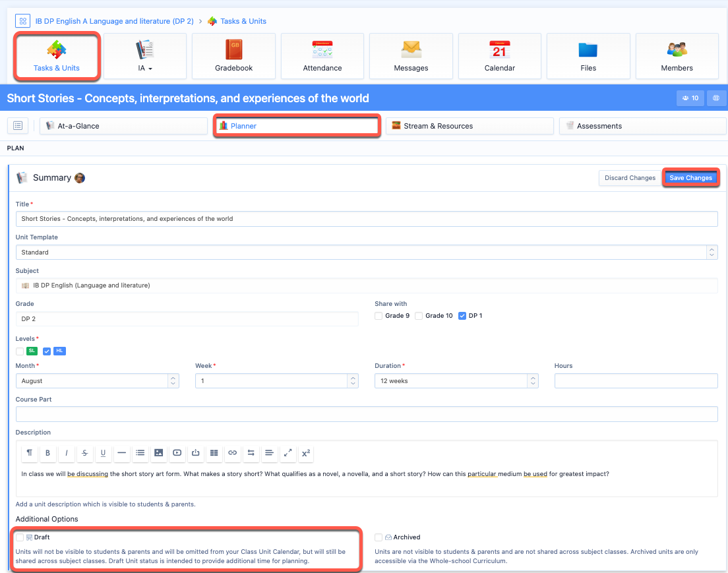Open text alignment options in editor
The height and width of the screenshot is (573, 728).
tap(269, 453)
